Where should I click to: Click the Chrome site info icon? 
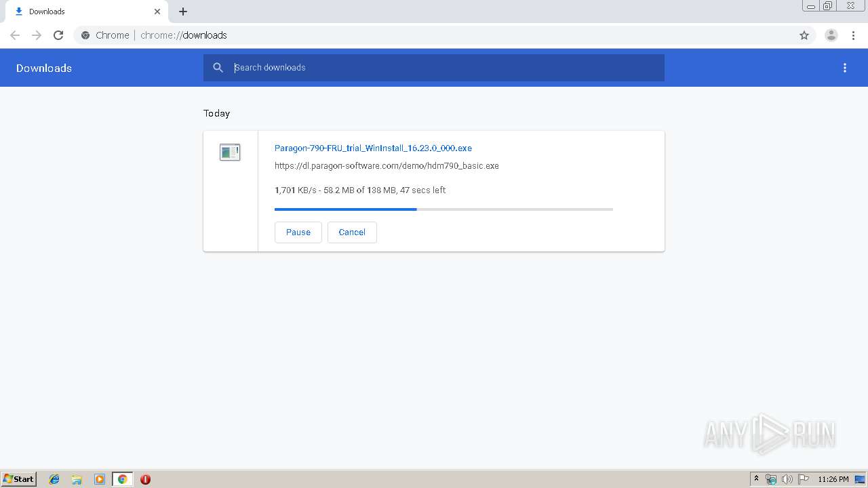(x=85, y=35)
